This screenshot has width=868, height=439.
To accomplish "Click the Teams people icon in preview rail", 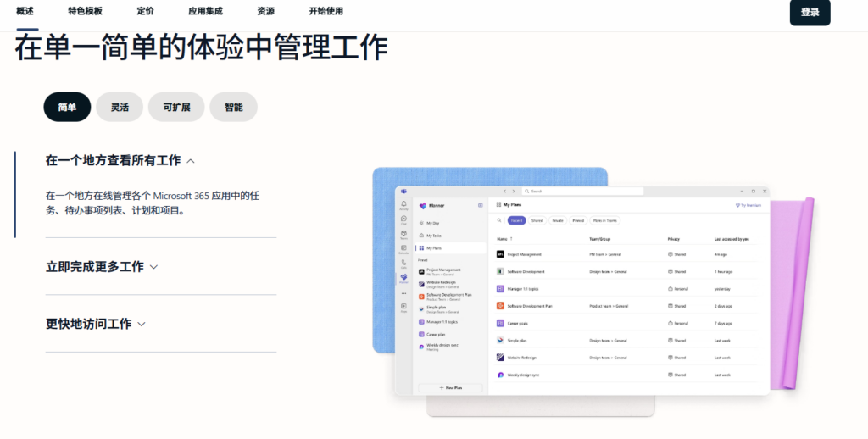I will [404, 233].
